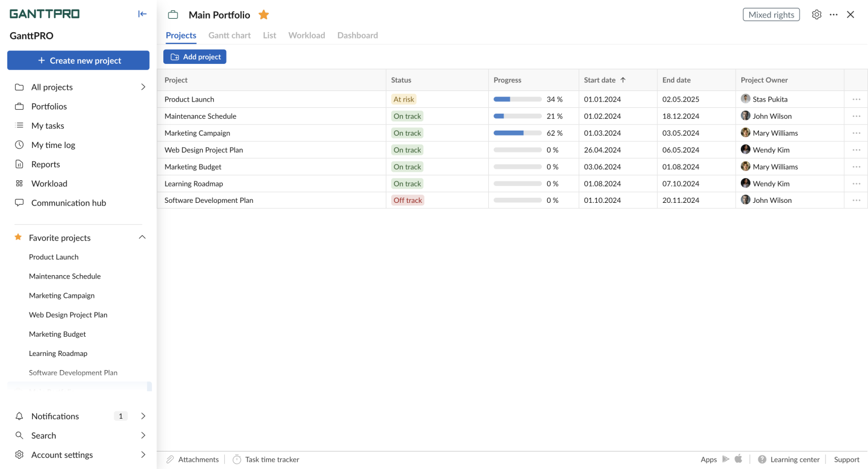
Task: Click the Create new project button
Action: (78, 60)
